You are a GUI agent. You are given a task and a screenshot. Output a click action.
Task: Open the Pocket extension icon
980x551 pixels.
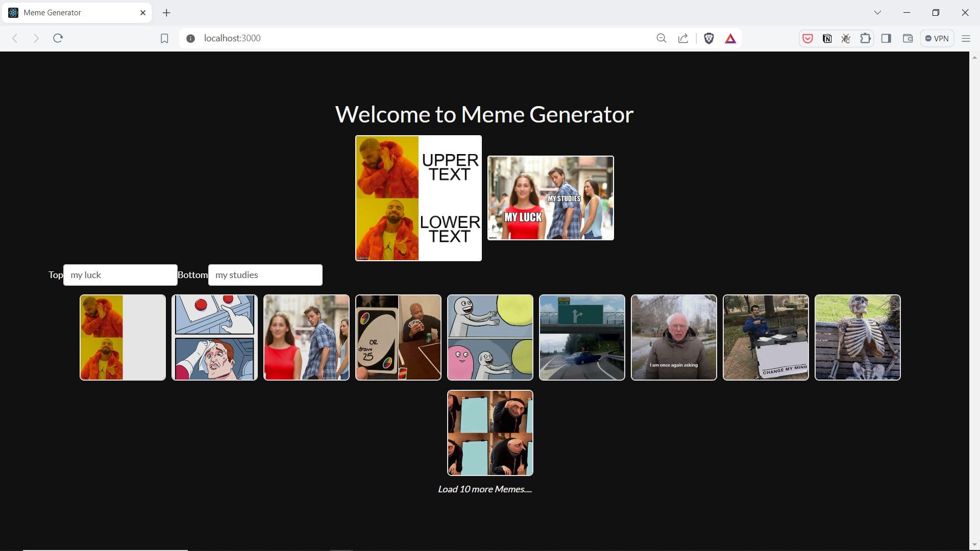807,38
